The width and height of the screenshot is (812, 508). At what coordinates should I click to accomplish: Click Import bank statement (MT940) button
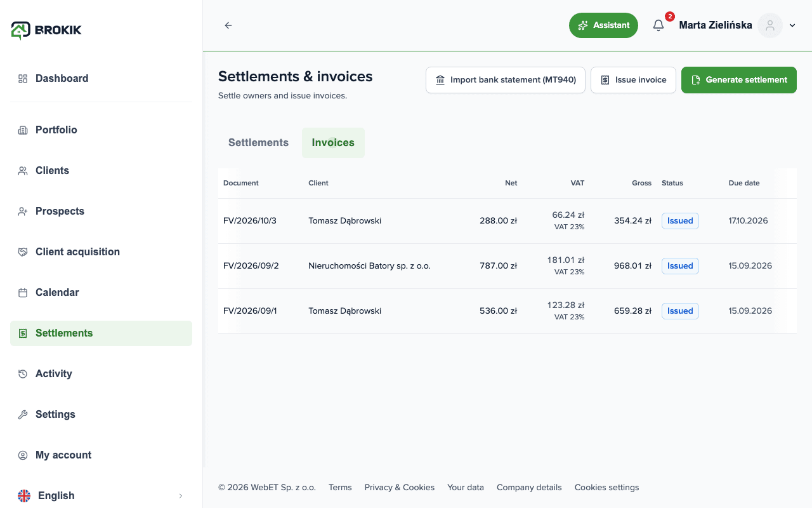[506, 80]
